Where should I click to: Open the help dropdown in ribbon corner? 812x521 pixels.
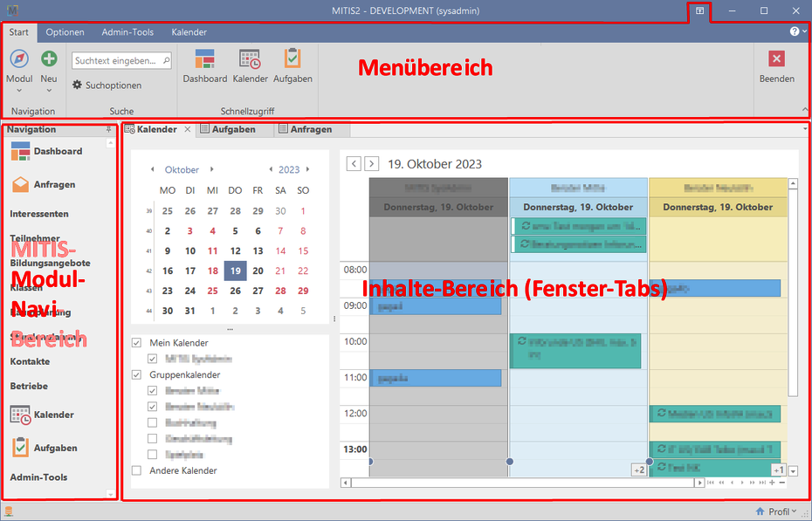(x=797, y=31)
